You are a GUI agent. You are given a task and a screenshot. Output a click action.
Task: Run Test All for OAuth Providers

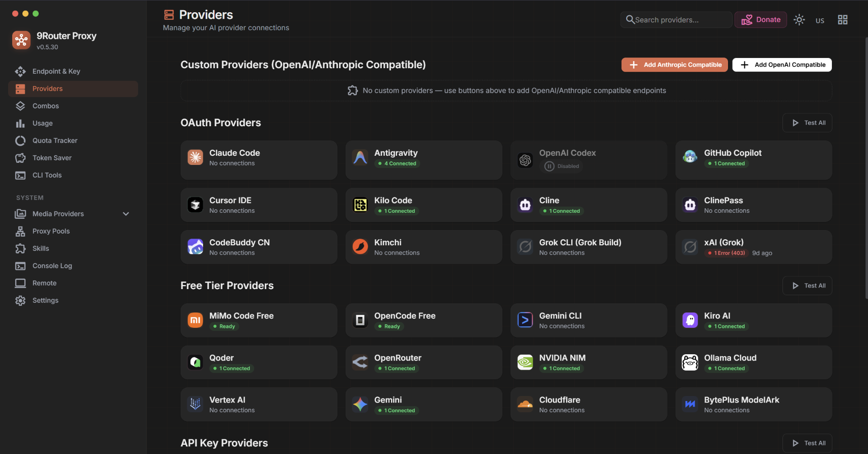click(807, 123)
